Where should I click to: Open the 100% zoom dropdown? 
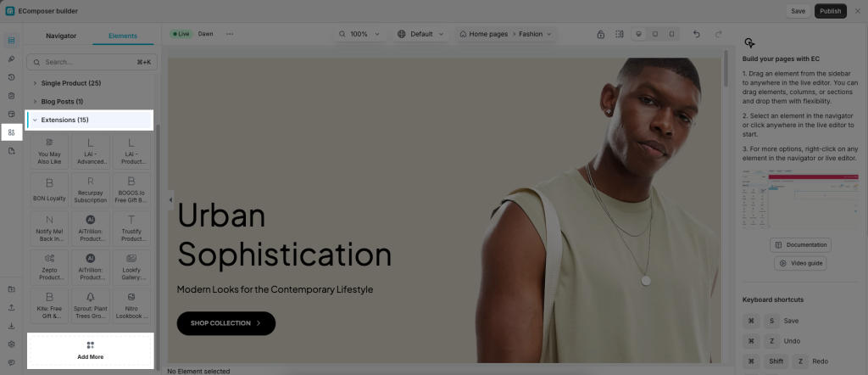tap(359, 34)
